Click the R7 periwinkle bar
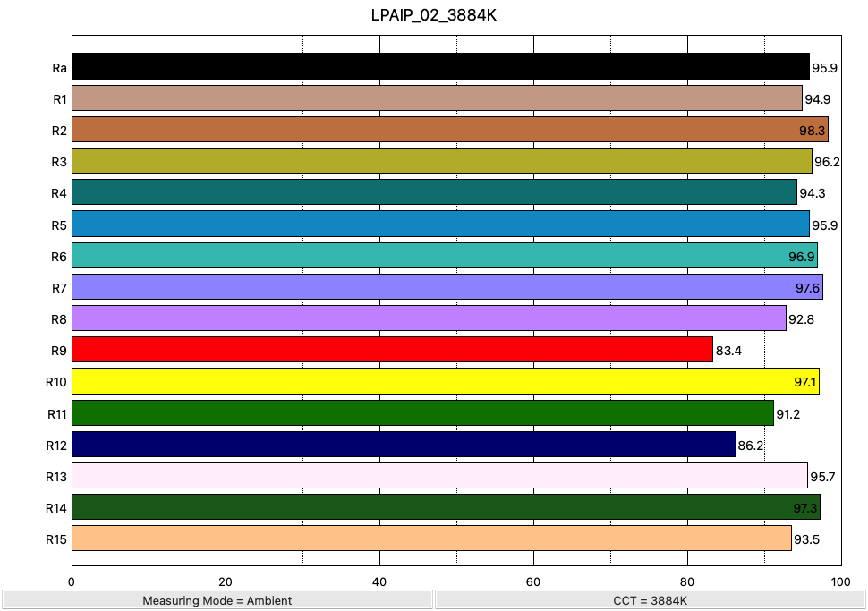The width and height of the screenshot is (868, 611). pos(447,286)
